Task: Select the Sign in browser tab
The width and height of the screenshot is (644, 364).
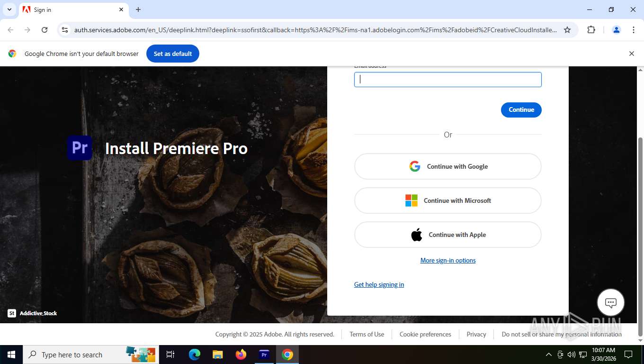Action: (x=73, y=9)
